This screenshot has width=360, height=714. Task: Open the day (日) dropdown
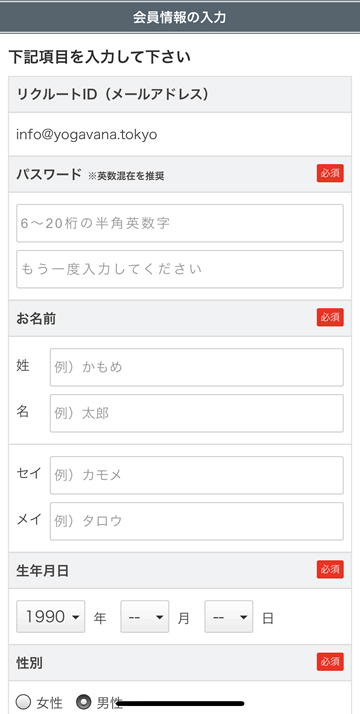pyautogui.click(x=228, y=617)
